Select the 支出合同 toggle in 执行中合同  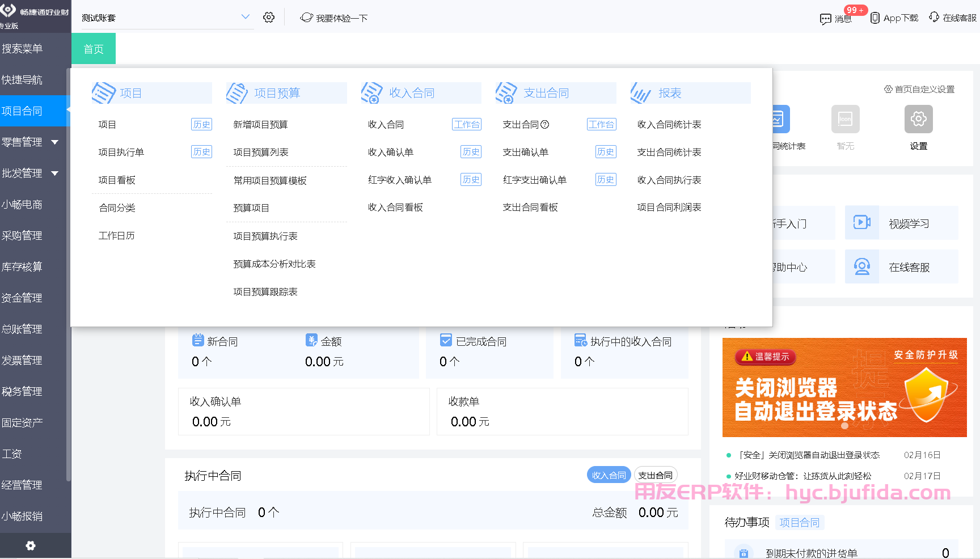[655, 475]
